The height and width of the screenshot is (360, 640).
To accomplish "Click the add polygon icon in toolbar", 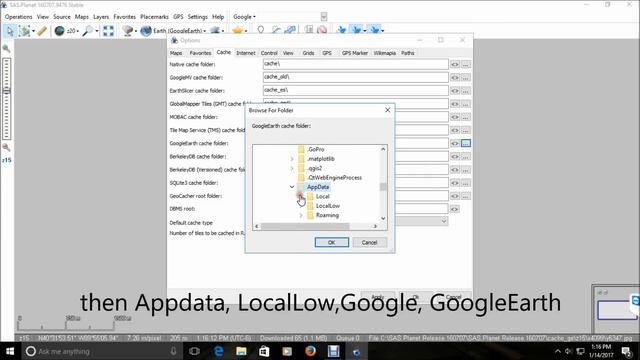I will (x=290, y=30).
